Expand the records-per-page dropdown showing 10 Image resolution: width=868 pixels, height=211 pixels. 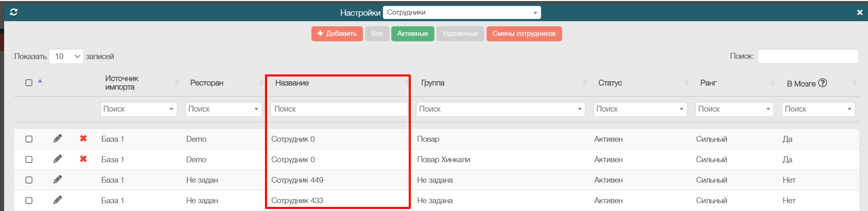pyautogui.click(x=66, y=56)
